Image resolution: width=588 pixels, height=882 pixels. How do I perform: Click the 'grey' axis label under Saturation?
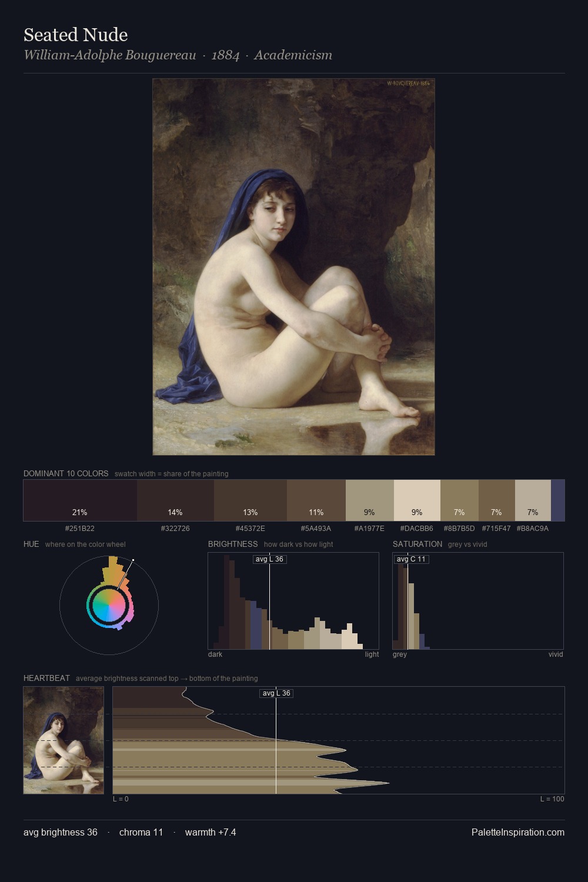click(x=400, y=654)
